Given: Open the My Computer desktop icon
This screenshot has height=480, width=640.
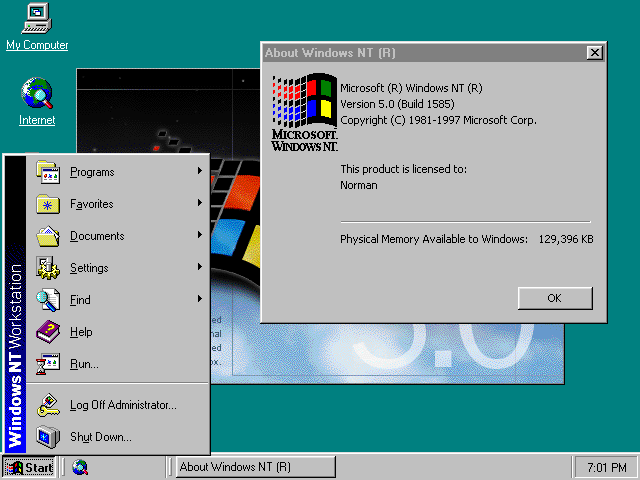Looking at the screenshot, I should tap(37, 19).
